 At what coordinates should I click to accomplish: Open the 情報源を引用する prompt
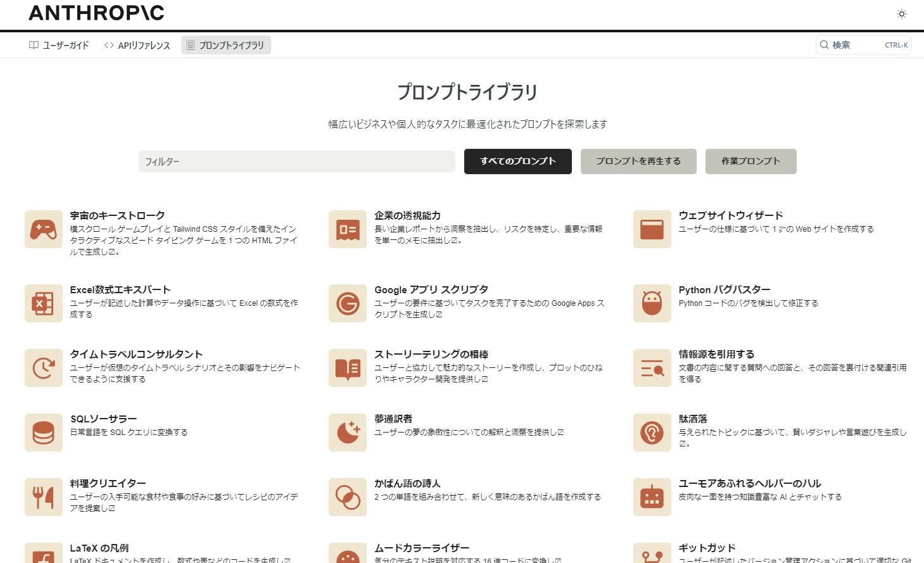[x=716, y=355]
